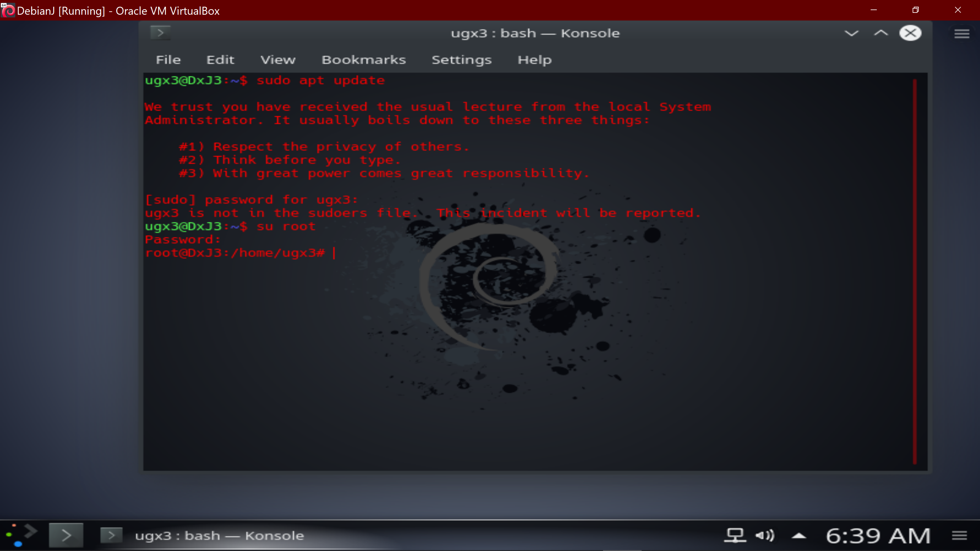Open the desktop toolbox hamburger icon
This screenshot has height=551, width=980.
coord(961,34)
